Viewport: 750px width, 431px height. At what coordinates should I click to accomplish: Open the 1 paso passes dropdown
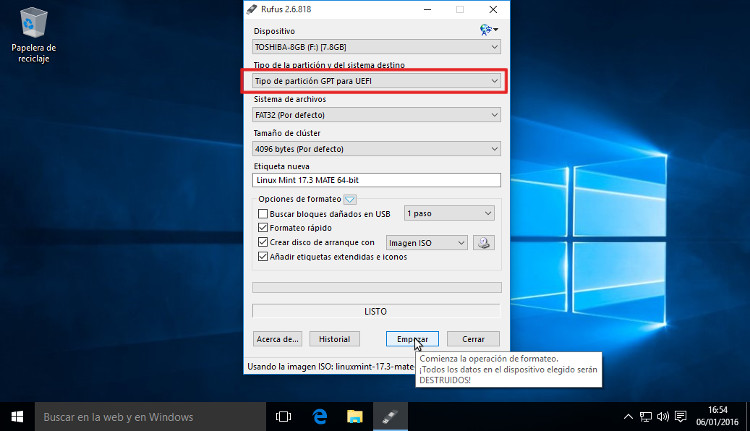click(449, 213)
